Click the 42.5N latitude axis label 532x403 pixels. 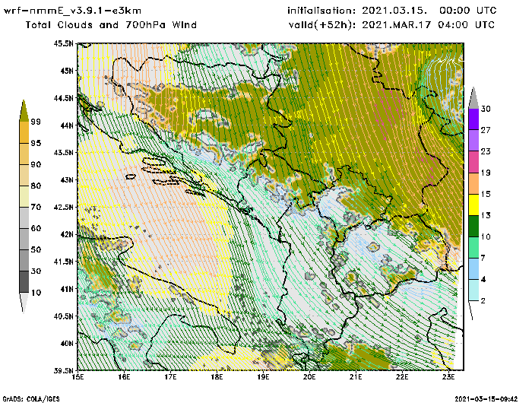click(63, 207)
